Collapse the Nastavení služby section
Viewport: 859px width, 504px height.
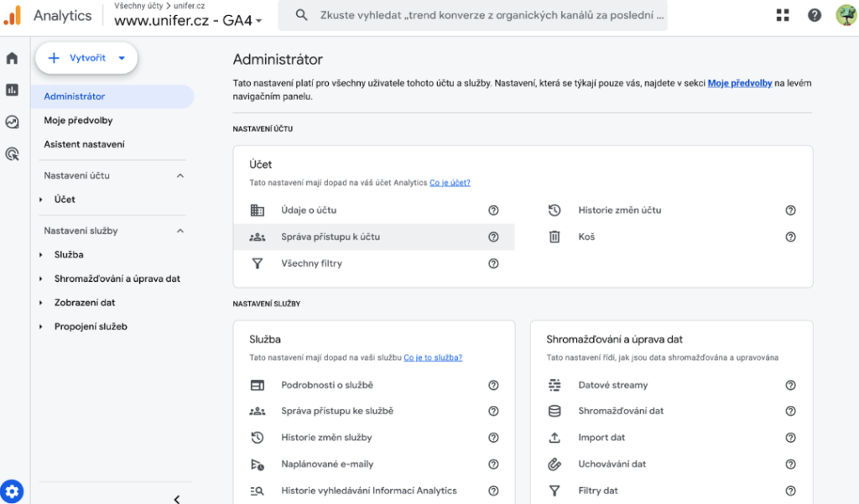[180, 231]
